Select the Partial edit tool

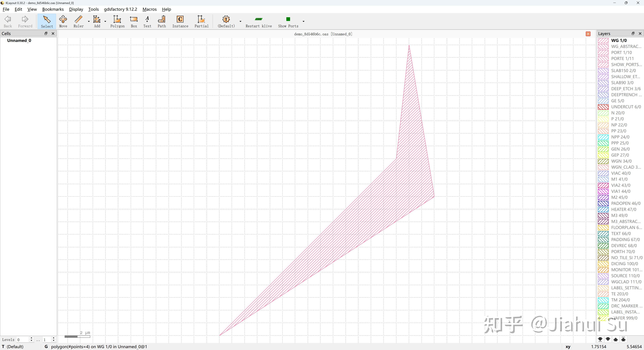(x=201, y=21)
